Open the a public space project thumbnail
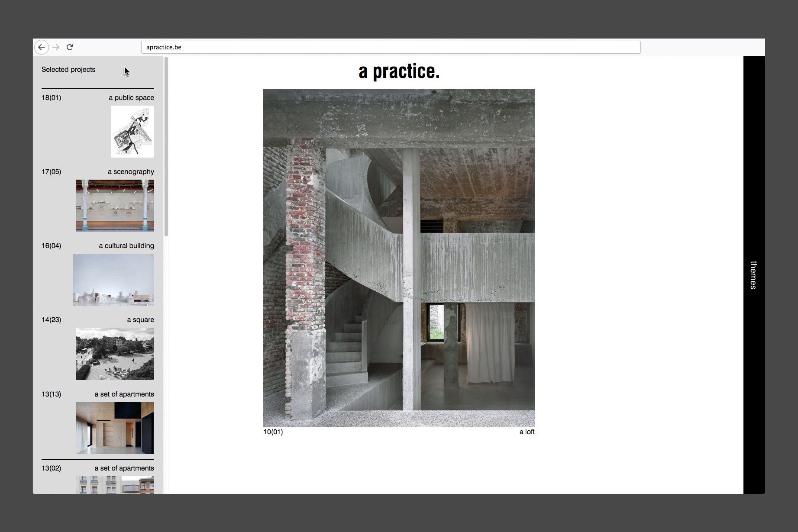Image resolution: width=798 pixels, height=532 pixels. coord(133,131)
